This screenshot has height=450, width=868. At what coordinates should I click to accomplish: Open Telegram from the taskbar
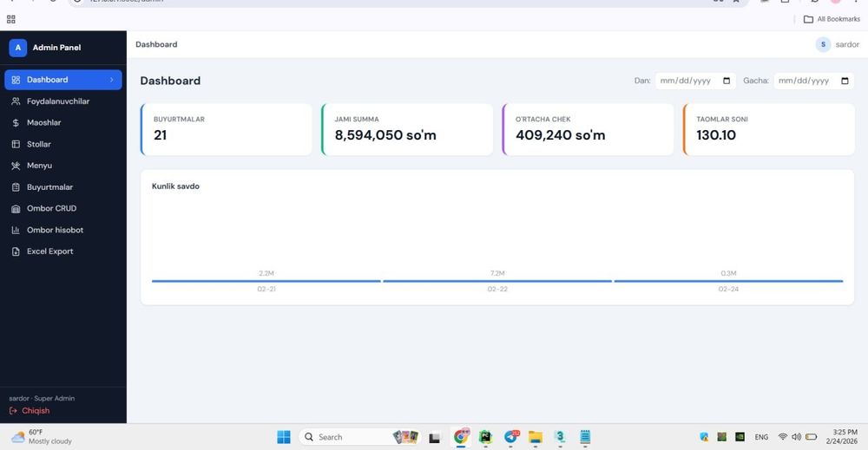tap(511, 437)
